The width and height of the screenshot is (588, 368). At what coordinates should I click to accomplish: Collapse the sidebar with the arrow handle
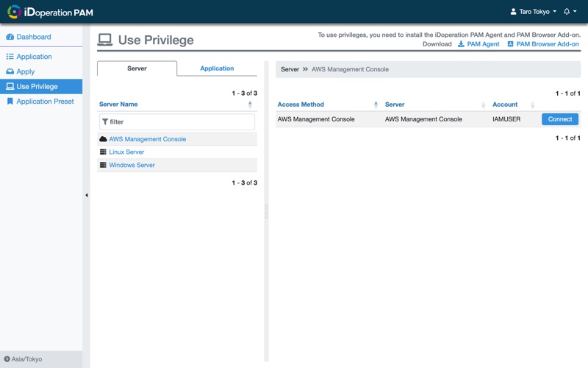[x=87, y=195]
